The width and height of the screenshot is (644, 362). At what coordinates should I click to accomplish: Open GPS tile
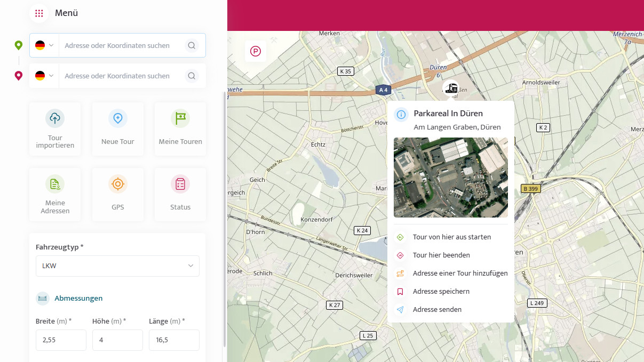pyautogui.click(x=118, y=195)
